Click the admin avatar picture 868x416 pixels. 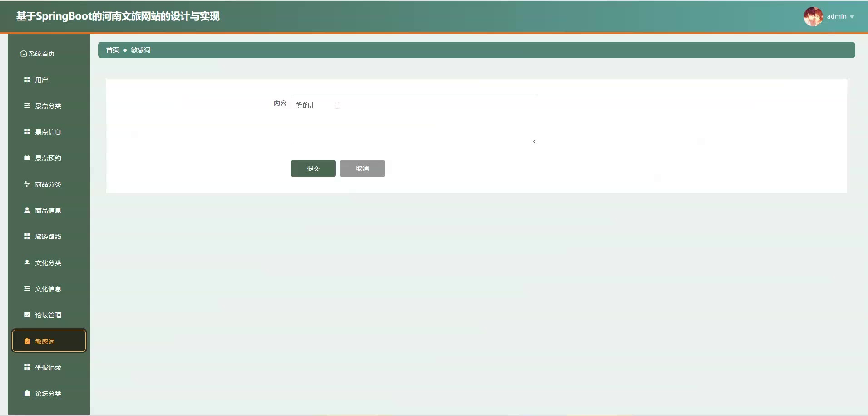click(x=813, y=17)
